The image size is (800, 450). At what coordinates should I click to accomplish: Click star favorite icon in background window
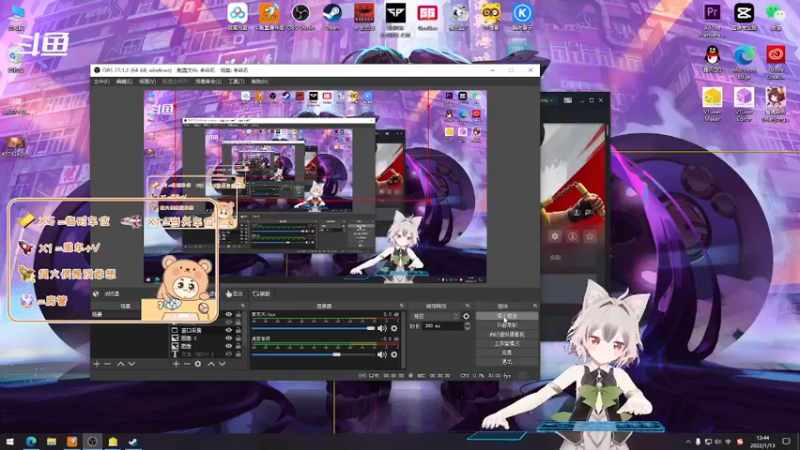tap(590, 236)
